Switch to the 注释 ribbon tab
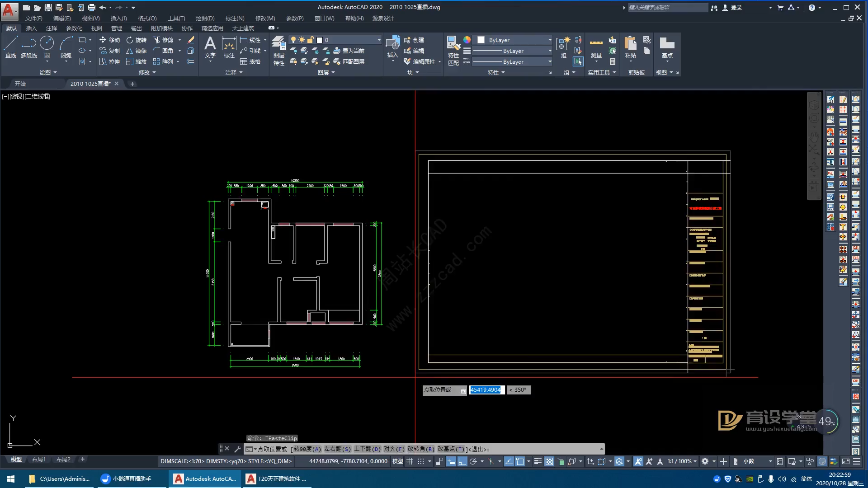 click(51, 28)
